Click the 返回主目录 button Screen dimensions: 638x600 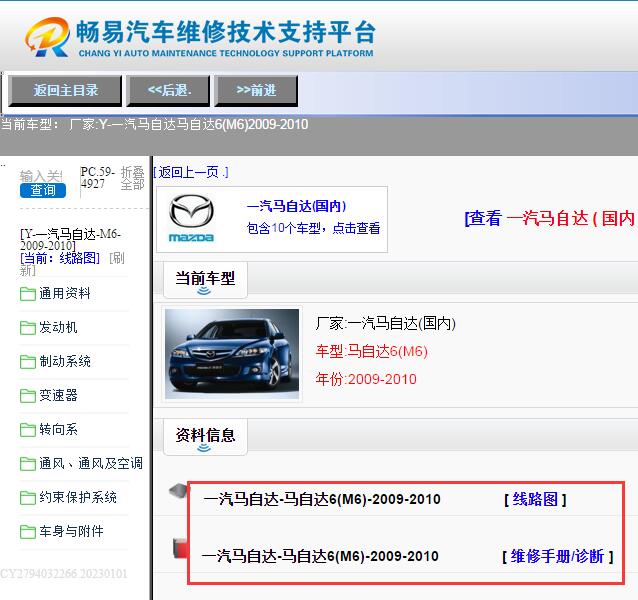pos(65,90)
